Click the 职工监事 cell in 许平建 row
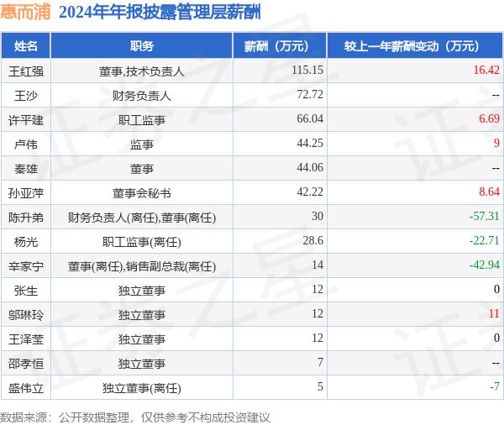The image size is (504, 425). (142, 120)
